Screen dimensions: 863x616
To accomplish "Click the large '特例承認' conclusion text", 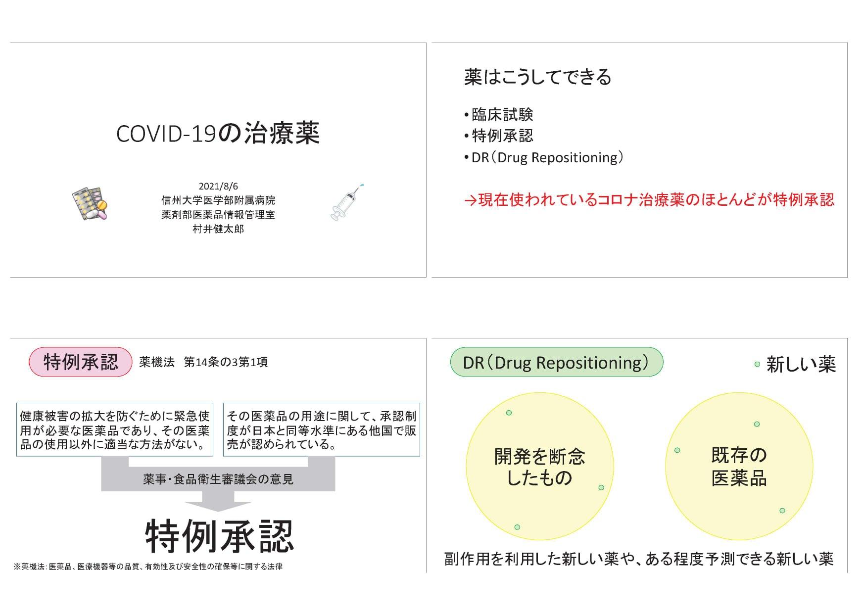I will (x=220, y=536).
